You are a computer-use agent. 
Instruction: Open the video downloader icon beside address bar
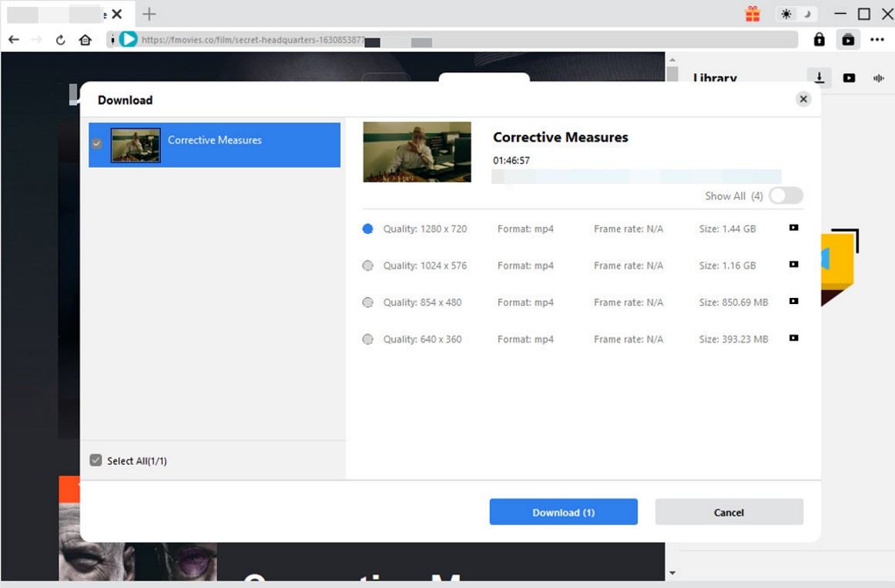[x=848, y=38]
